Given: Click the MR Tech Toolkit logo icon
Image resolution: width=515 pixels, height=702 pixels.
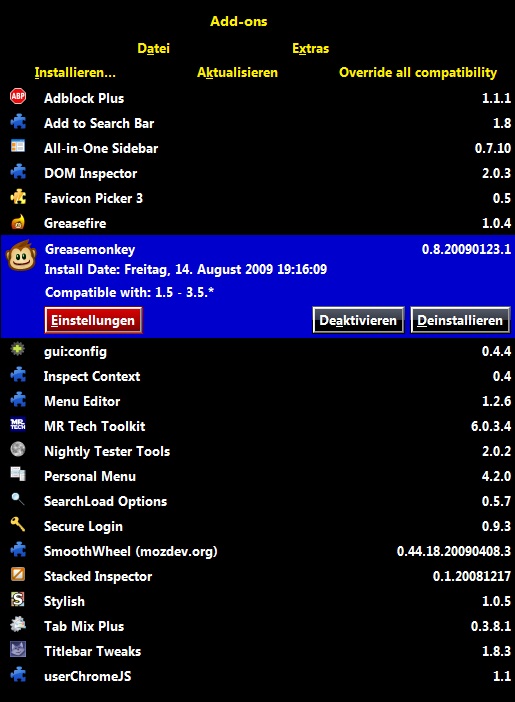Looking at the screenshot, I should (x=18, y=424).
